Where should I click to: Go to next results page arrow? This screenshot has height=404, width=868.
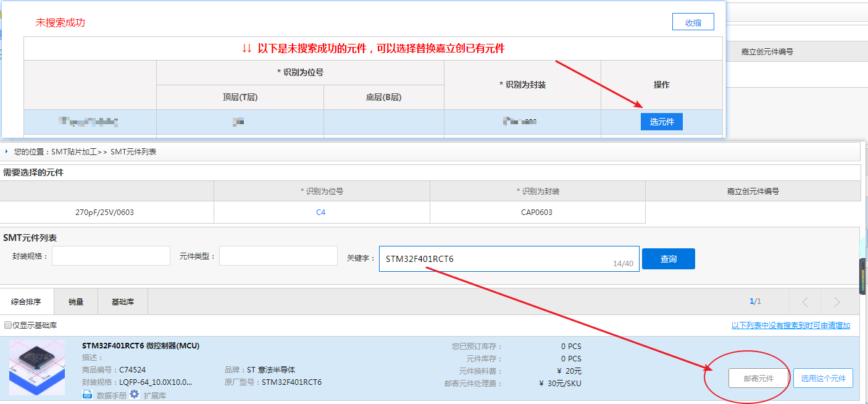(837, 302)
